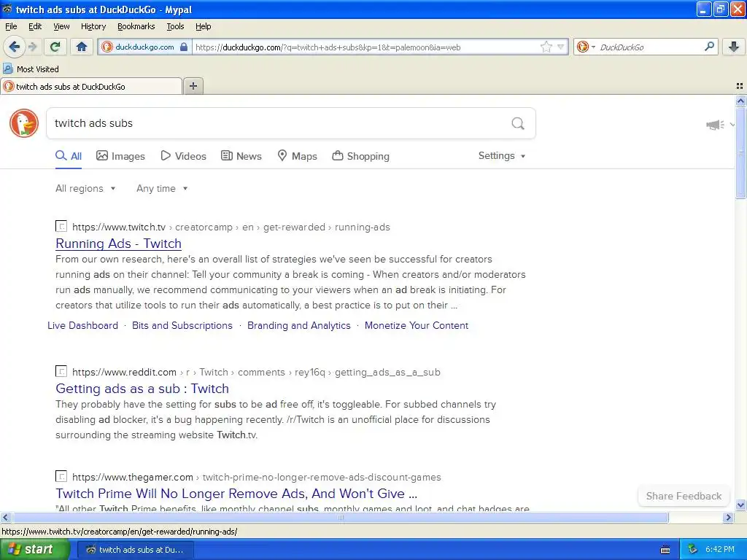Screen dimensions: 747x560
Task: Switch to Images results
Action: 120,156
